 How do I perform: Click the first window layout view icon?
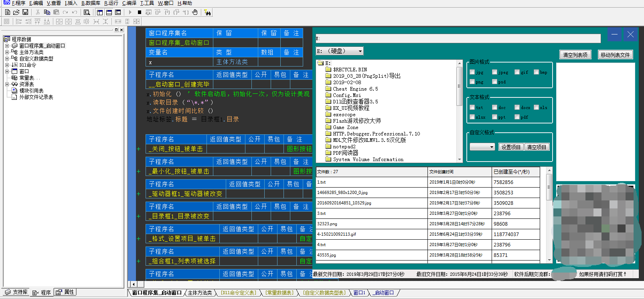pyautogui.click(x=99, y=12)
